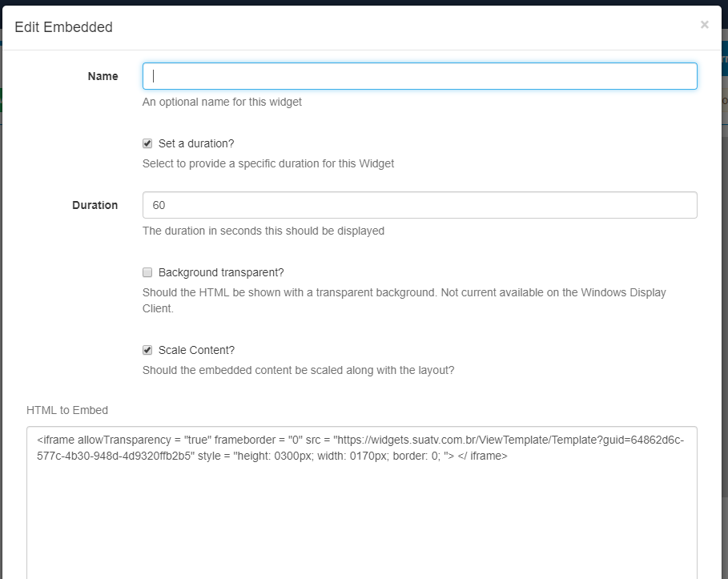The height and width of the screenshot is (579, 728).
Task: Click the 'Should the embedded content be scaled' hint
Action: (298, 370)
